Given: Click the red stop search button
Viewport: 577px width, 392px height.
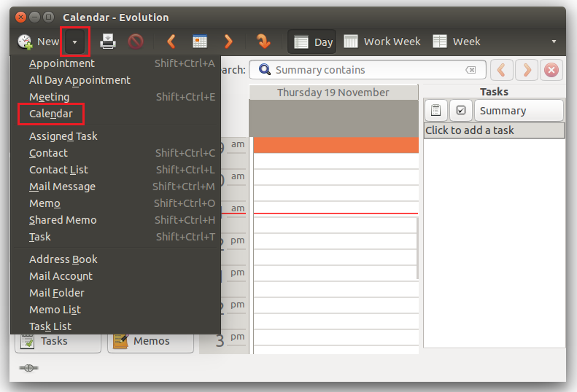Looking at the screenshot, I should [x=551, y=70].
